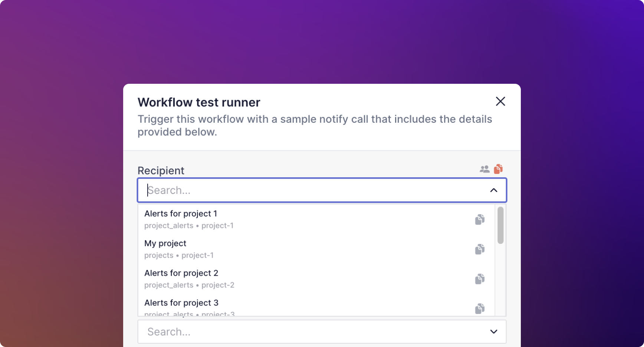Collapse the Recipient dropdown with up chevron
Viewport: 644px width, 347px height.
click(x=493, y=190)
